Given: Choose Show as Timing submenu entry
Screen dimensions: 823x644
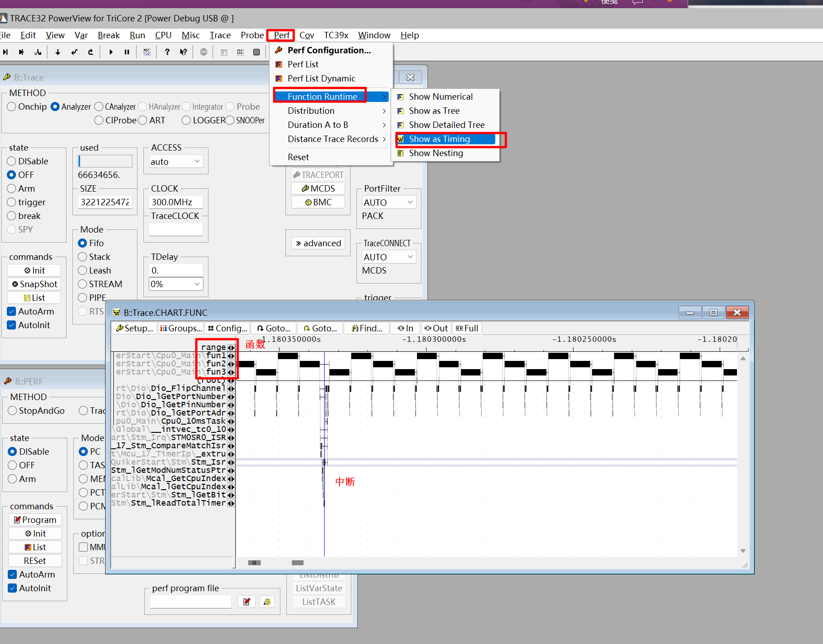Looking at the screenshot, I should pyautogui.click(x=445, y=139).
